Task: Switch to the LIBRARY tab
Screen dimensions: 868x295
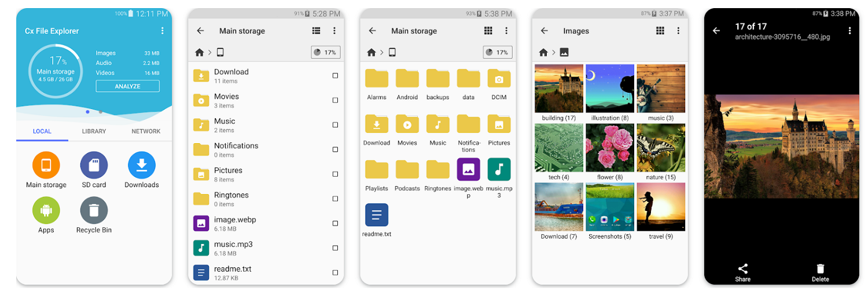Action: [94, 132]
